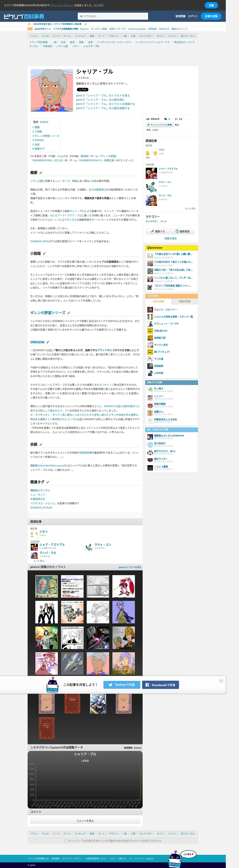Click the main character portrait image
Screen dimensions: 239x868
52,90
